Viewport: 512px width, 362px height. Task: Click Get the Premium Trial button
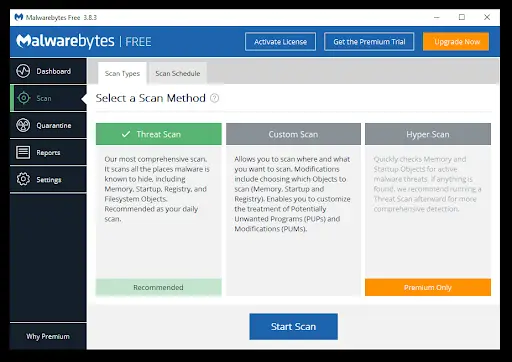pos(369,42)
